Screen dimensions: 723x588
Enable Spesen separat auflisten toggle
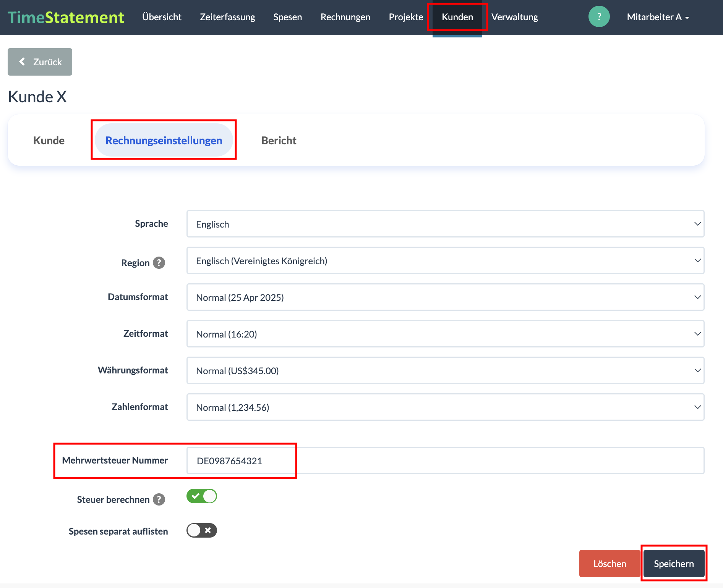pyautogui.click(x=202, y=530)
